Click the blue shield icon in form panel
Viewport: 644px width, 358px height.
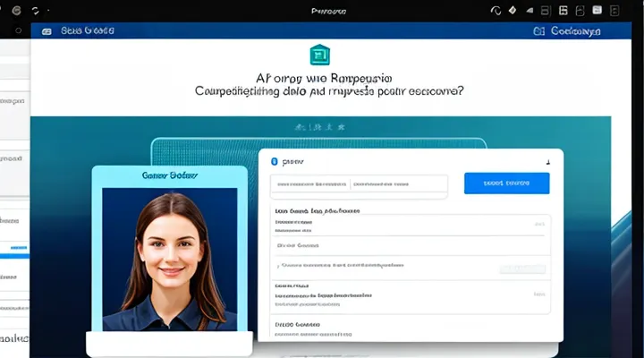pyautogui.click(x=274, y=162)
